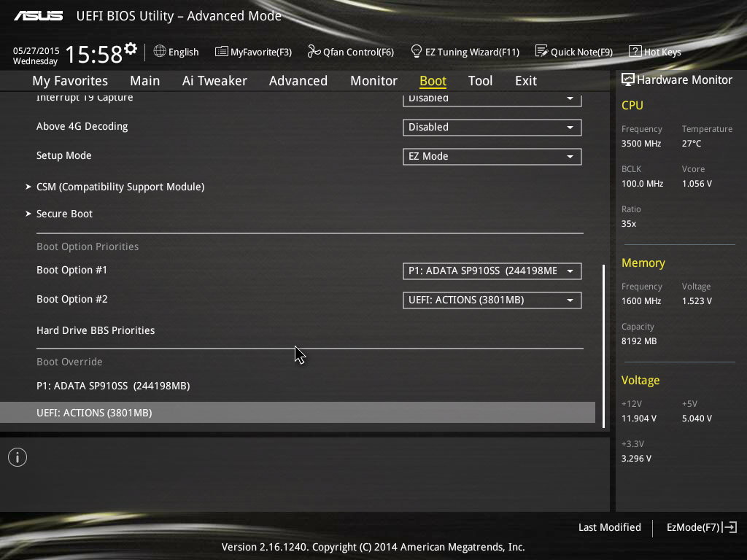Open the Boot Option #2 dropdown

click(492, 300)
